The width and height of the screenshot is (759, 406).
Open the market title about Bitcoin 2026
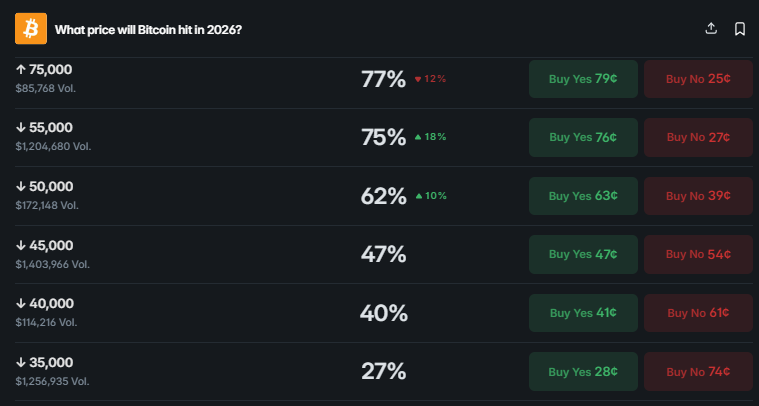click(148, 29)
